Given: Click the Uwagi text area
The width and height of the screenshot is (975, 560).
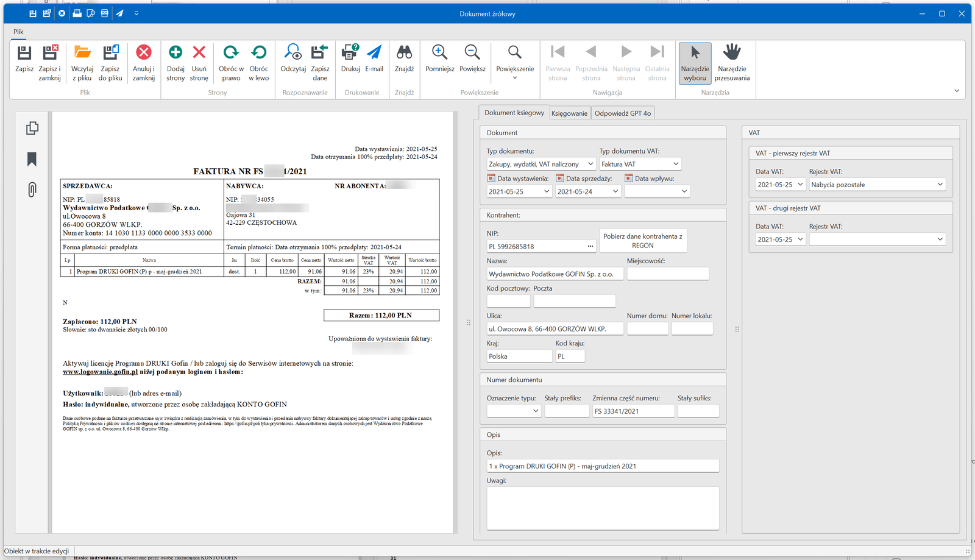Looking at the screenshot, I should coord(603,508).
